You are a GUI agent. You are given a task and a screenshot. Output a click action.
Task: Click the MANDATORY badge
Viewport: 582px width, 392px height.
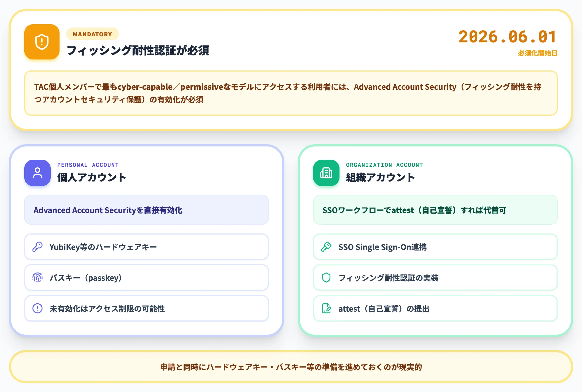tap(92, 34)
